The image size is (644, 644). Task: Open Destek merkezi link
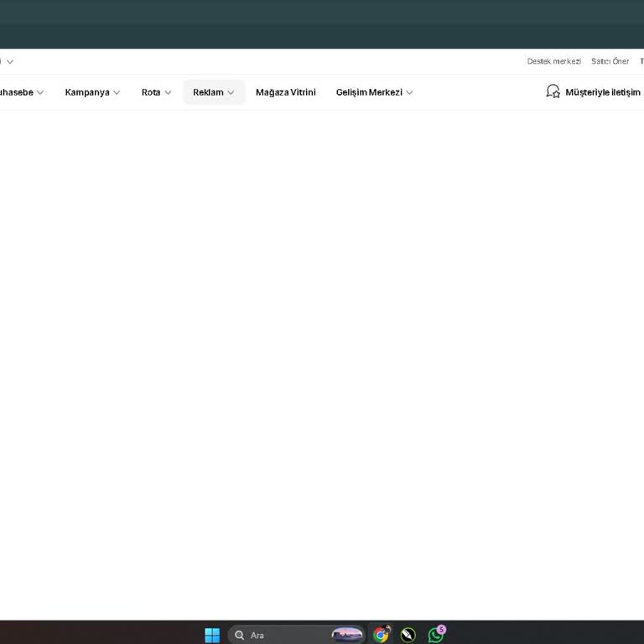click(553, 61)
